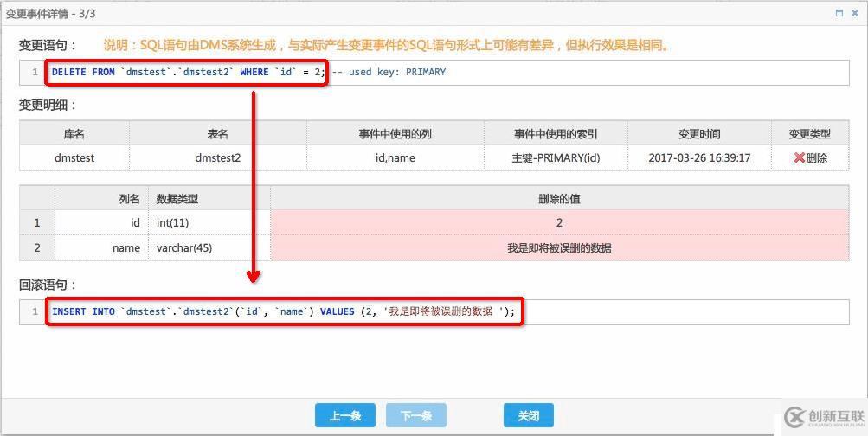Viewport: 868px width, 436px height.
Task: Select the name column row cell
Action: click(101, 247)
